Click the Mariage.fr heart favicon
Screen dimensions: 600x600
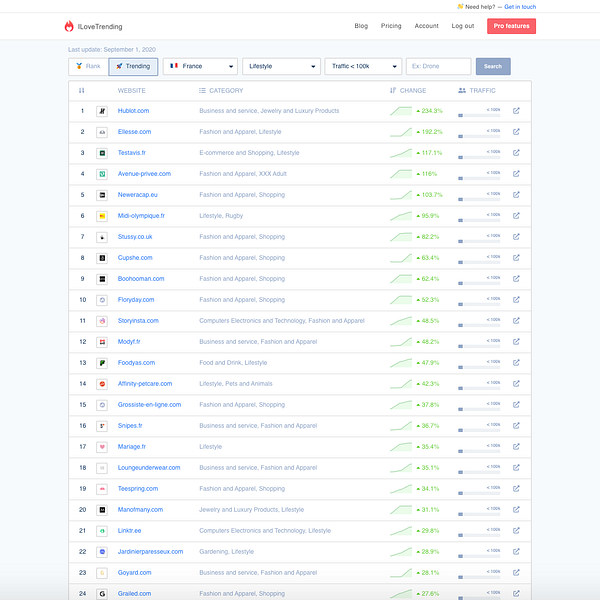click(x=102, y=447)
